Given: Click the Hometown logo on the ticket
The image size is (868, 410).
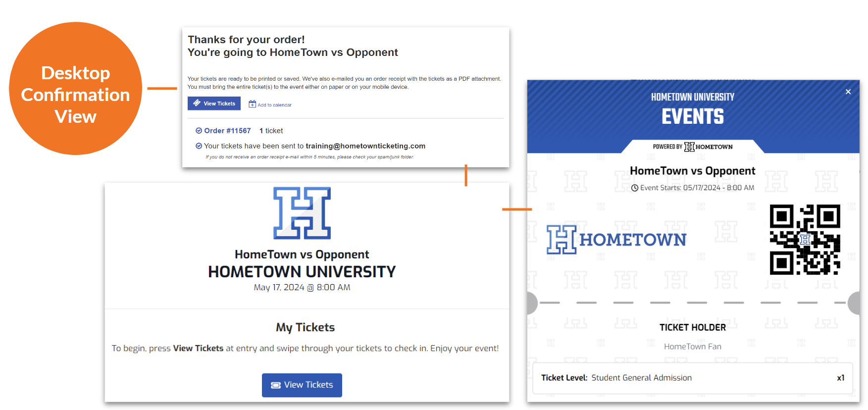Looking at the screenshot, I should (616, 240).
